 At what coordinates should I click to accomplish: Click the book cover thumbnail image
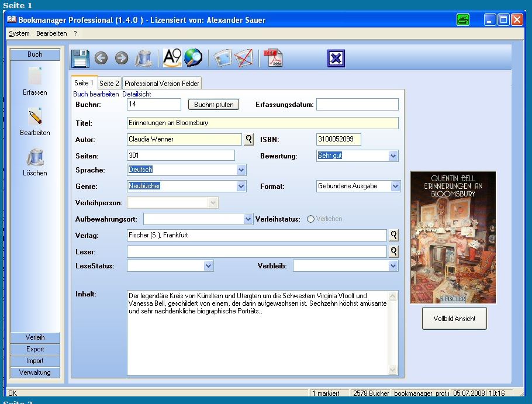pyautogui.click(x=453, y=237)
